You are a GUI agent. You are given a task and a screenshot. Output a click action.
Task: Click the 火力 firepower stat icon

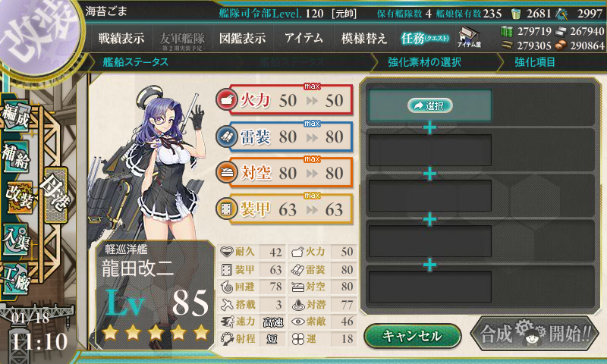[226, 100]
